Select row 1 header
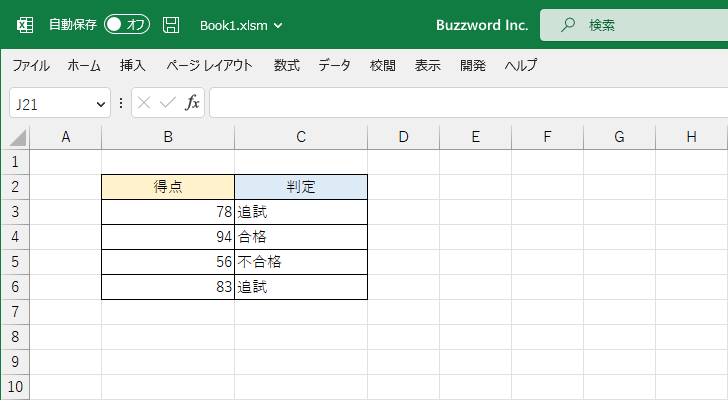 [15, 162]
